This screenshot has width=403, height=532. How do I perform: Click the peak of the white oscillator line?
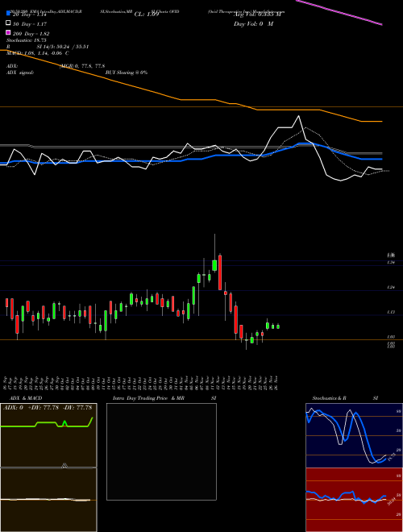click(x=298, y=116)
